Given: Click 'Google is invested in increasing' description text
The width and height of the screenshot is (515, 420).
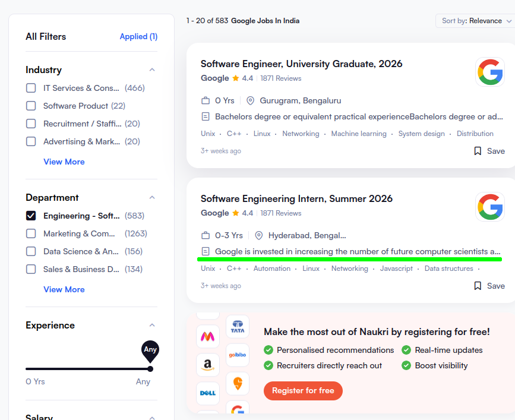Looking at the screenshot, I should click(358, 251).
